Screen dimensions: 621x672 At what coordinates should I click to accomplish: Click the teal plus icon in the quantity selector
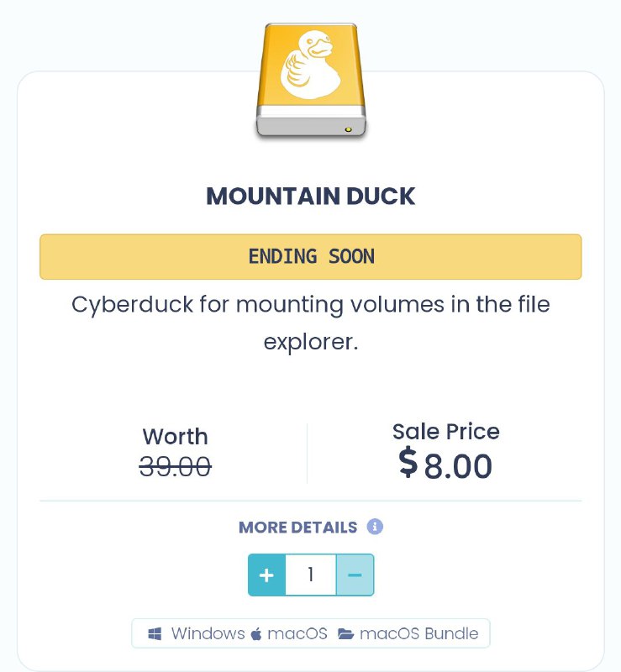coord(266,575)
